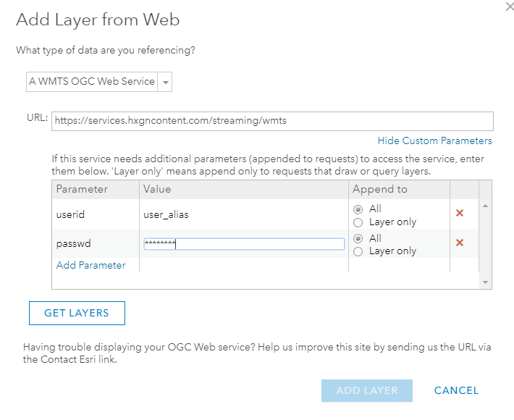Select 'All' for the userid parameter
The image size is (514, 420).
[x=358, y=209]
